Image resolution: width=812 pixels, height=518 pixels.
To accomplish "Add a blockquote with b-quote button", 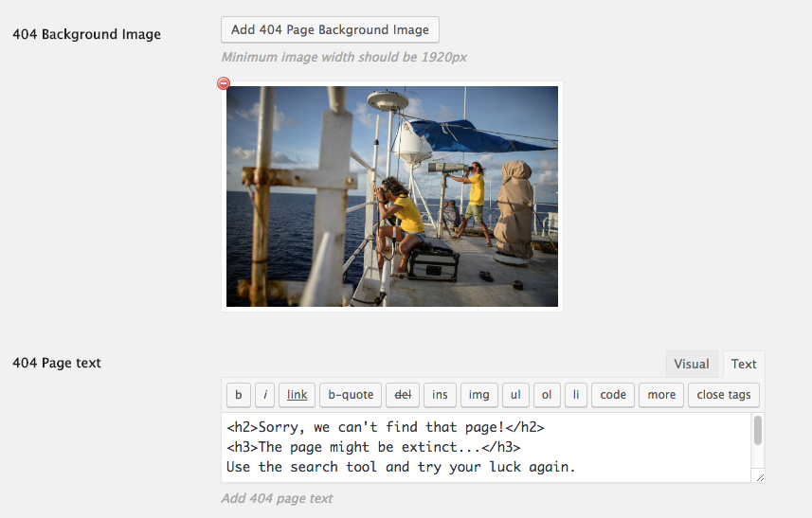I will click(351, 395).
